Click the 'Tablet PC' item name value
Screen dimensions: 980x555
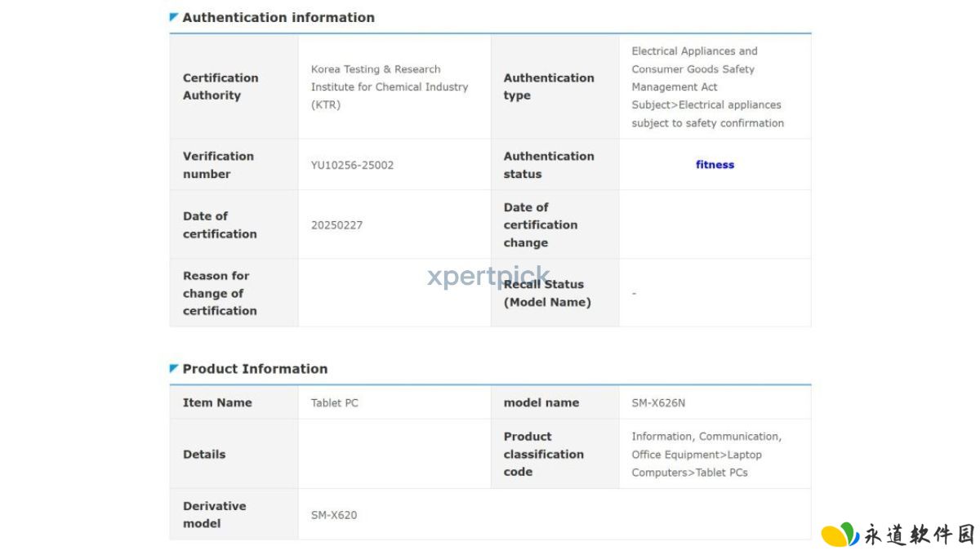[x=335, y=402]
